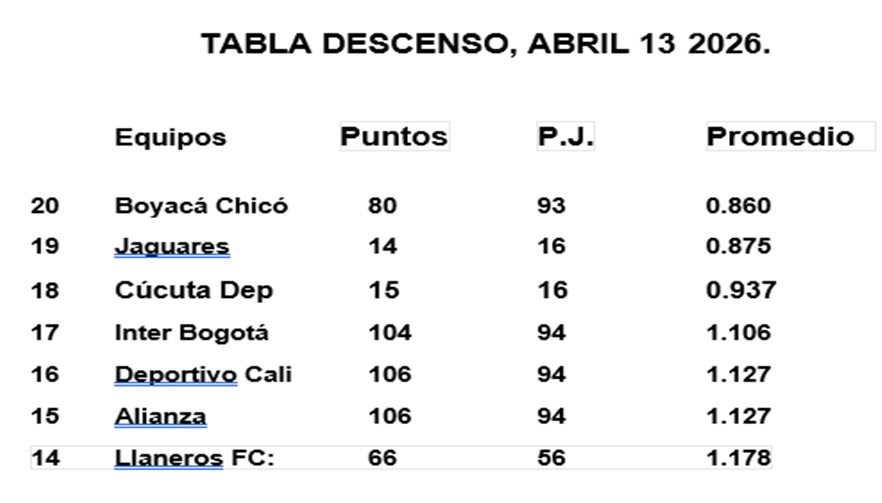This screenshot has width=882, height=503.
Task: Select the 'Equipos' column header
Action: click(170, 137)
